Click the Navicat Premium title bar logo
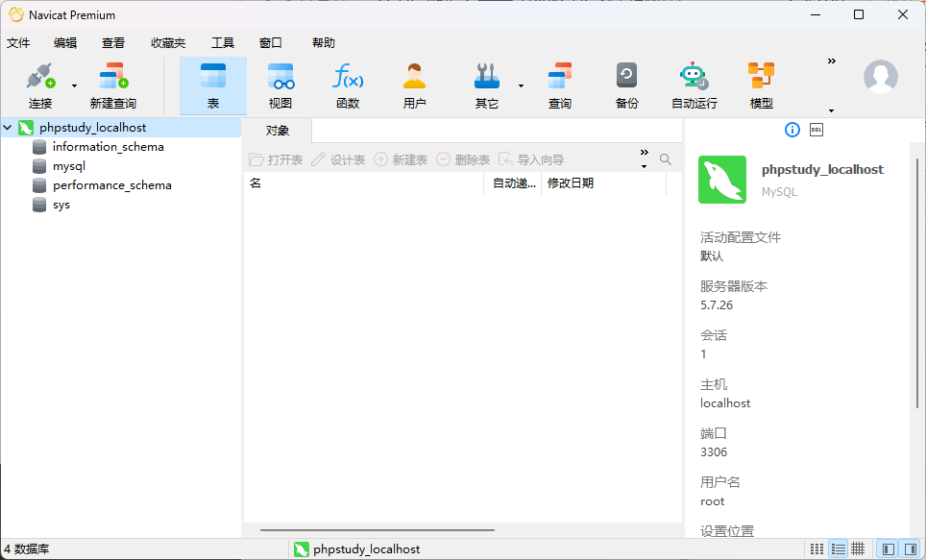The width and height of the screenshot is (926, 560). (x=16, y=14)
